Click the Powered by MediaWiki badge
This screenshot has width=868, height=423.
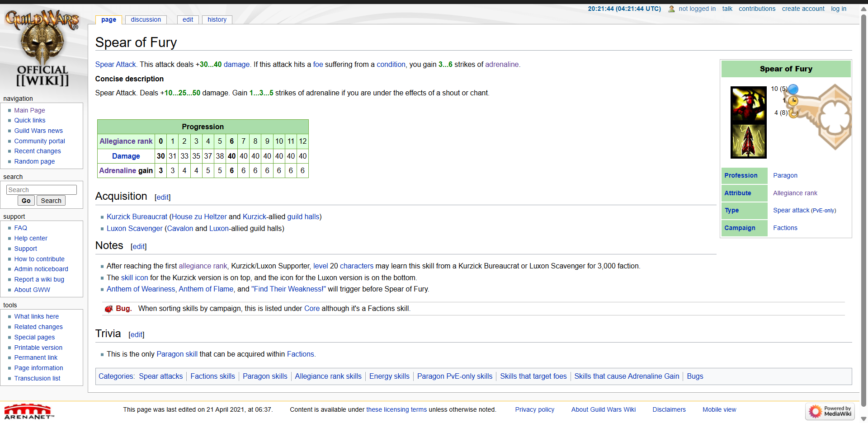pyautogui.click(x=830, y=411)
